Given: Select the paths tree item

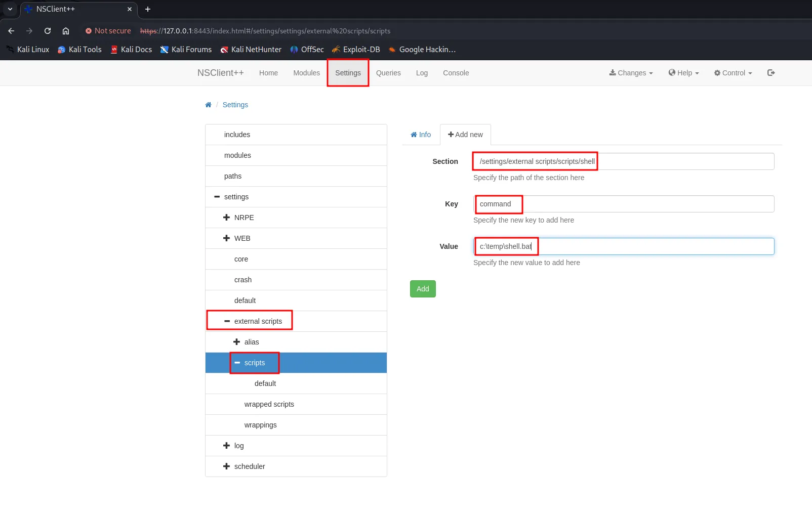Looking at the screenshot, I should 296,176.
